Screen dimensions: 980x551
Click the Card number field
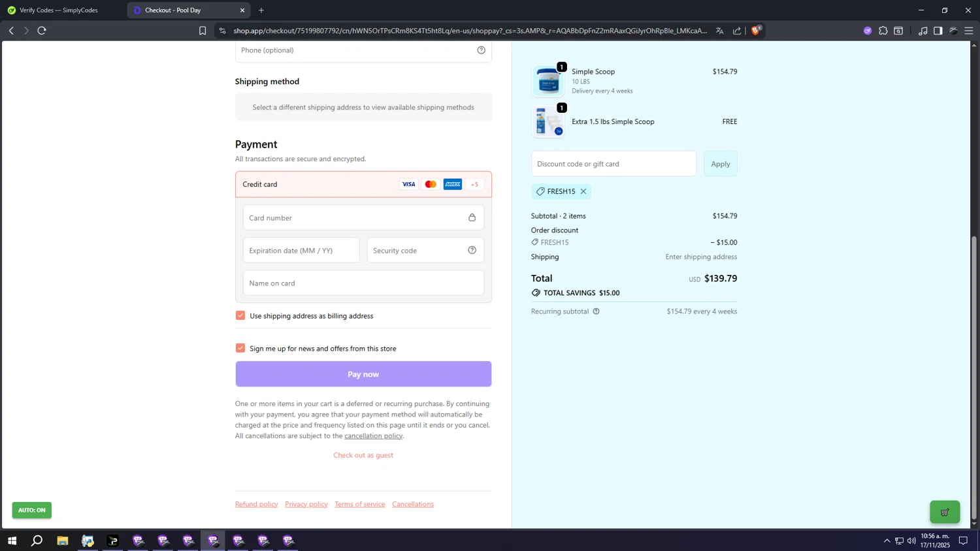click(363, 217)
